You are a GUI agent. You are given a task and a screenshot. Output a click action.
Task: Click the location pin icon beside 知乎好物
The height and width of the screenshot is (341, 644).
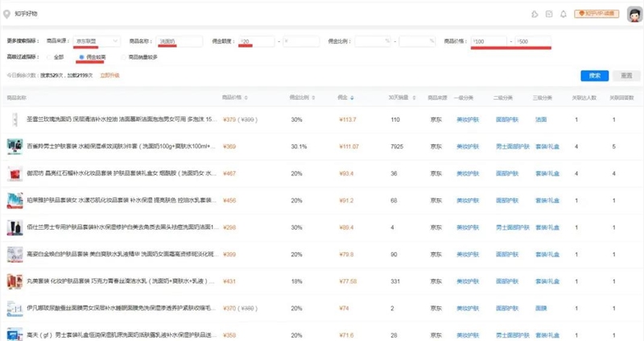pos(7,14)
